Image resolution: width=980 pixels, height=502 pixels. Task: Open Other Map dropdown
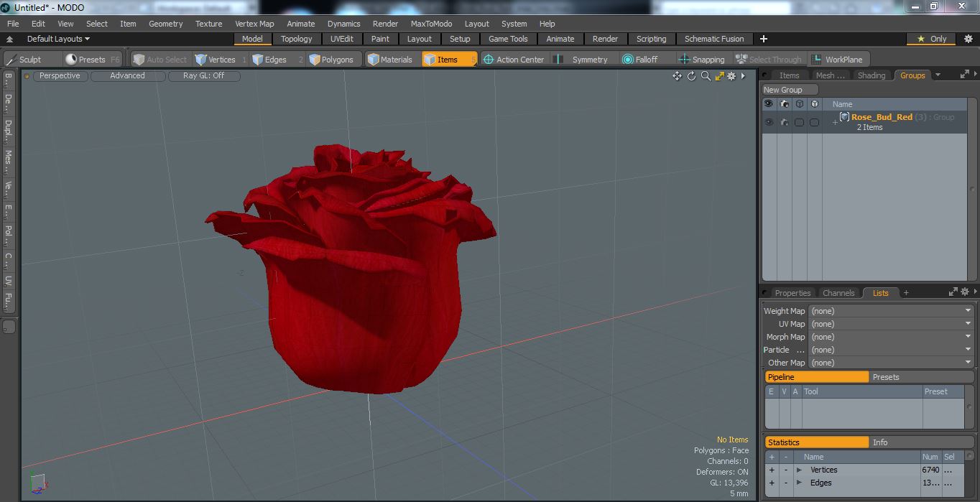891,363
